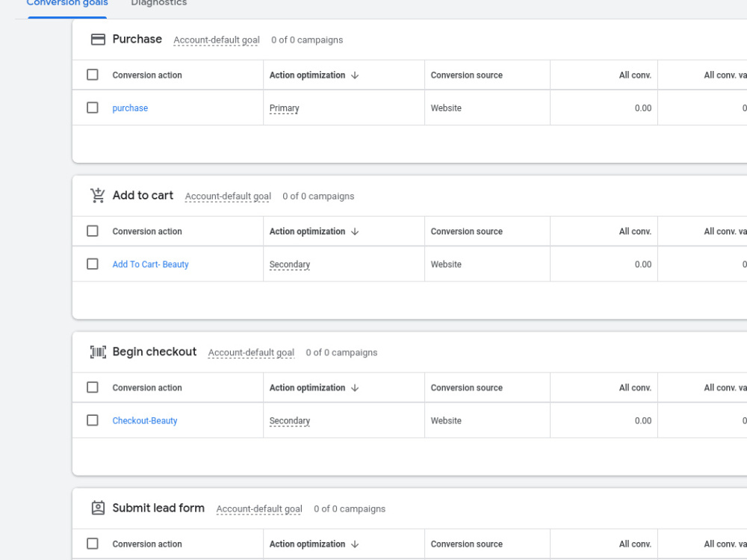Click Conversion action header in Purchase table

tap(147, 75)
